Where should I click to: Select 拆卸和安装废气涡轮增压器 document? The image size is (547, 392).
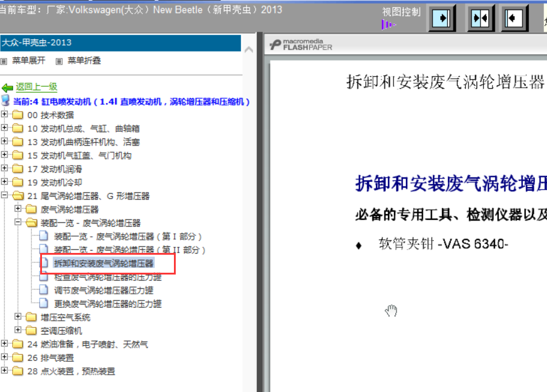[x=104, y=263]
